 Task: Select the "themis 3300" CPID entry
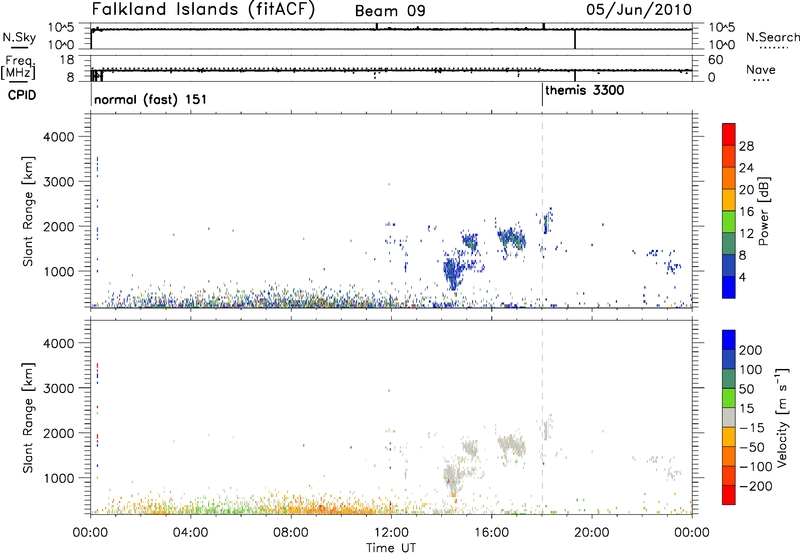coord(584,91)
